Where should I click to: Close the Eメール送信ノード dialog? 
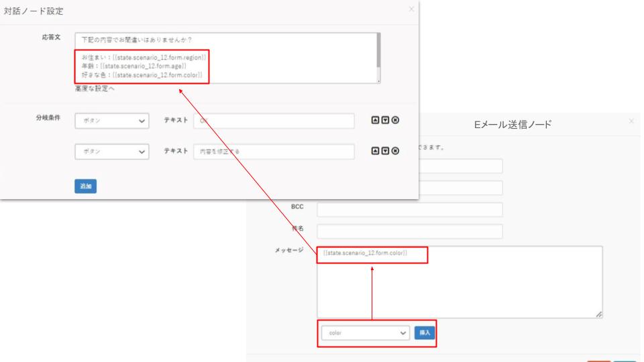tap(631, 121)
